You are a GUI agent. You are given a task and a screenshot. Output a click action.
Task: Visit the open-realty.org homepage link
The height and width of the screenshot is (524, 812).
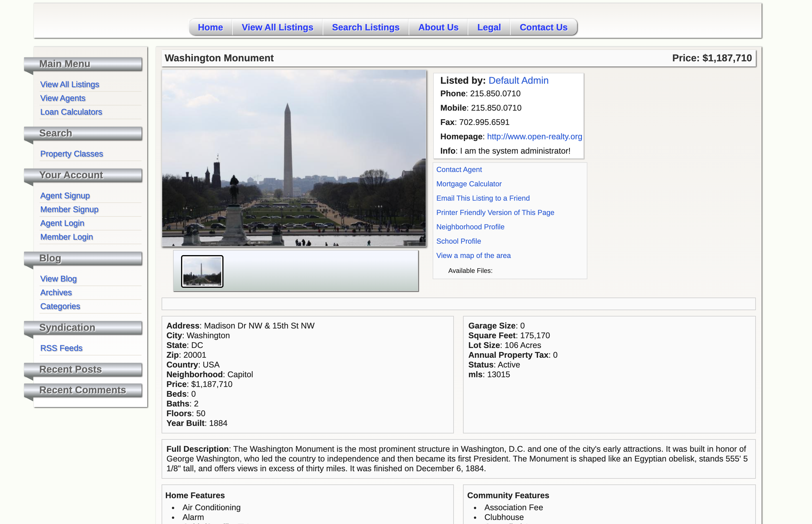[x=534, y=136]
